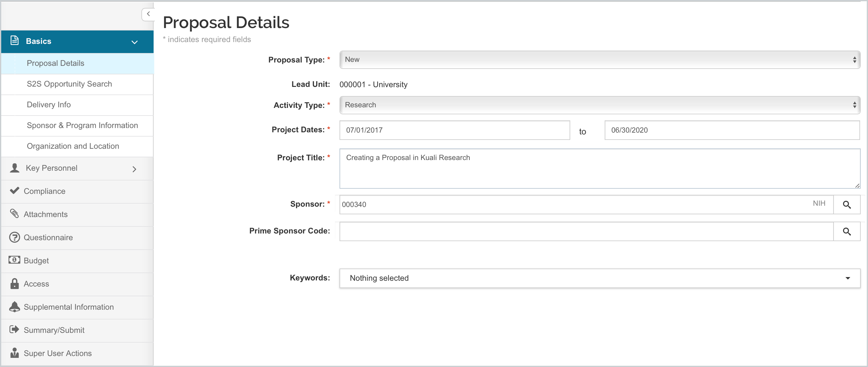868x367 pixels.
Task: Search for a Sponsor with the magnifier
Action: point(847,205)
